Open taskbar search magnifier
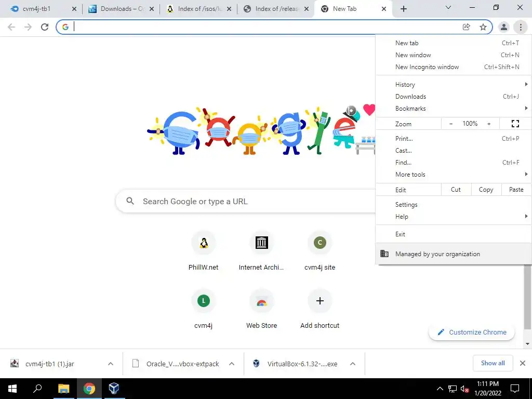The width and height of the screenshot is (532, 399). [37, 389]
